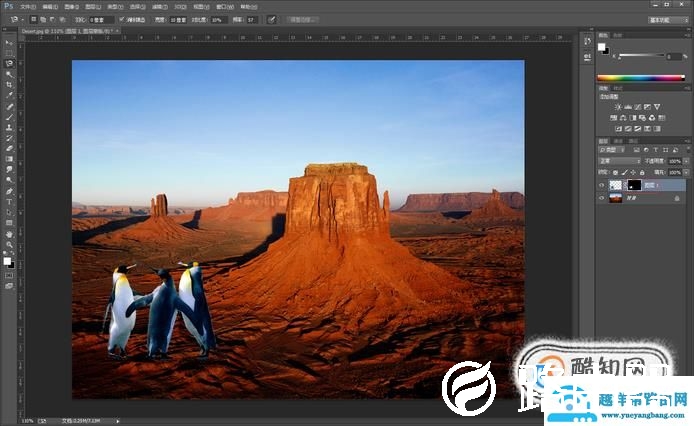Hide Layer 1 with its eye icon
Viewport: 694px width, 426px height.
601,186
